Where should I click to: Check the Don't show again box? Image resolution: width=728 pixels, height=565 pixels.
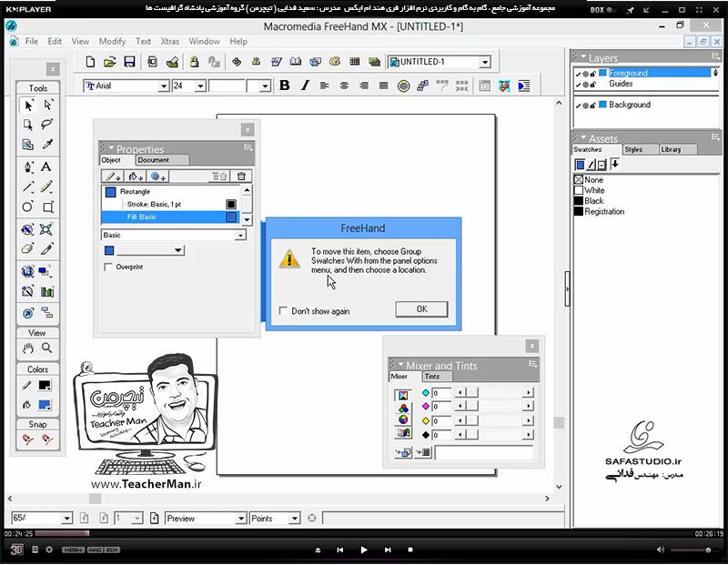(283, 310)
